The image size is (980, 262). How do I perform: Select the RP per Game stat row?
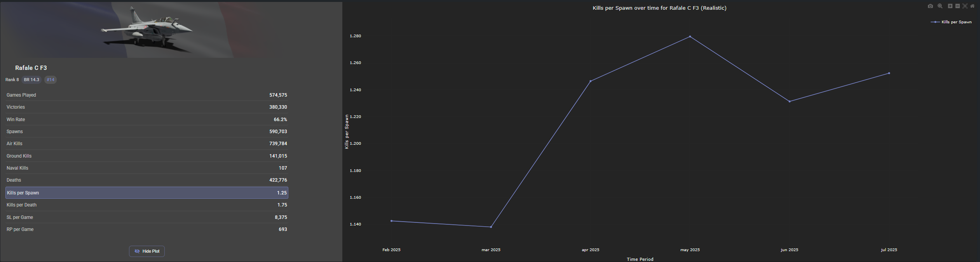(x=147, y=229)
